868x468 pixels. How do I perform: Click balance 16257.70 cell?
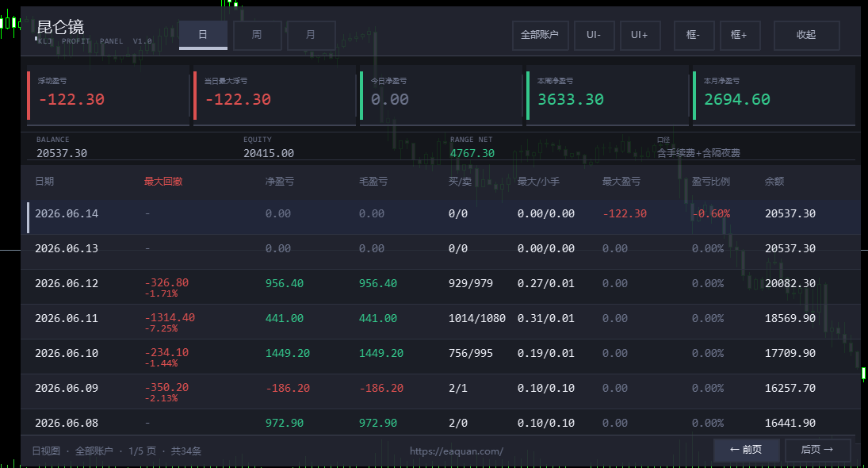pyautogui.click(x=790, y=388)
